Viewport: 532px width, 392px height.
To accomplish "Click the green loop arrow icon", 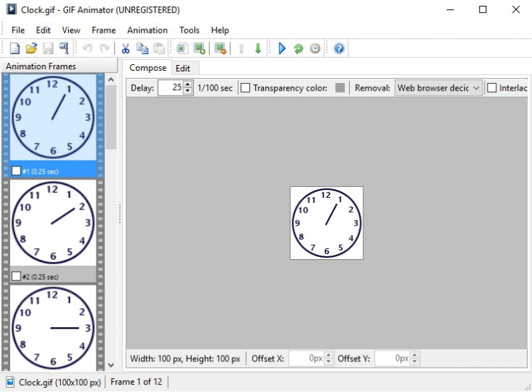I will click(298, 48).
